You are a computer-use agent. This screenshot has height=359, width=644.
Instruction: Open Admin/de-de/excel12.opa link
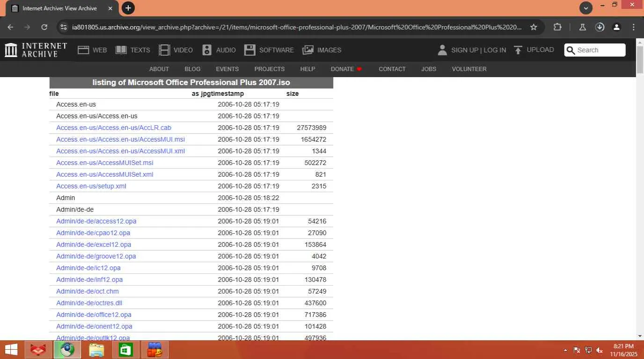(x=94, y=244)
